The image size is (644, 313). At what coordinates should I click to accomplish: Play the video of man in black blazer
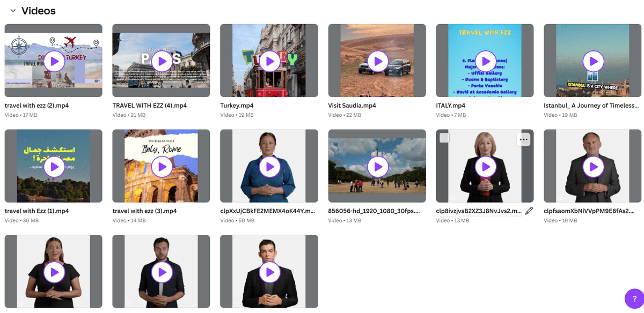269,272
